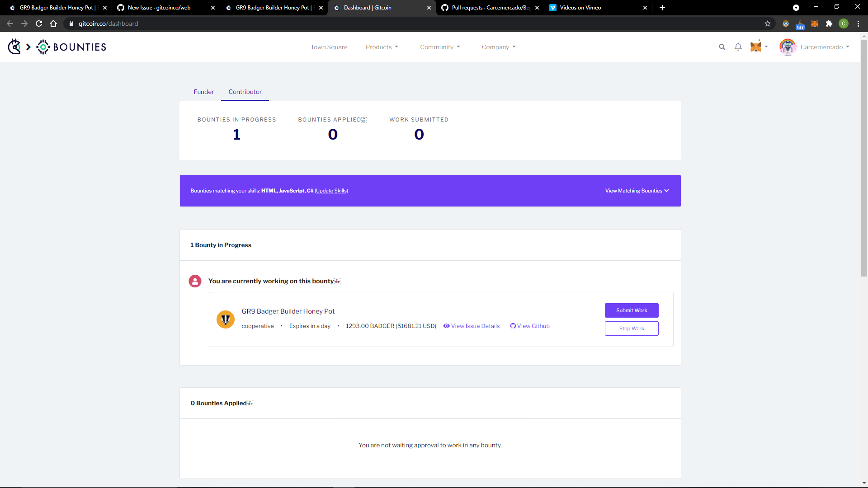The image size is (868, 488).
Task: Open the View Github link
Action: tap(530, 326)
